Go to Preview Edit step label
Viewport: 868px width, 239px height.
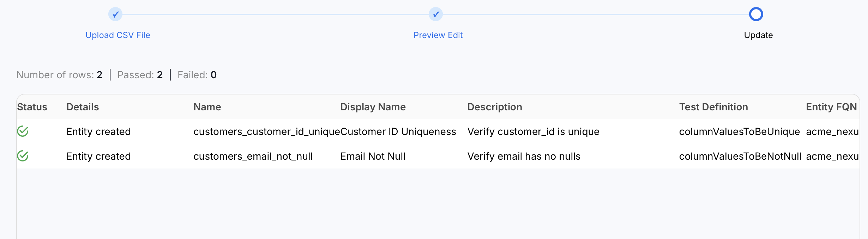click(x=438, y=35)
